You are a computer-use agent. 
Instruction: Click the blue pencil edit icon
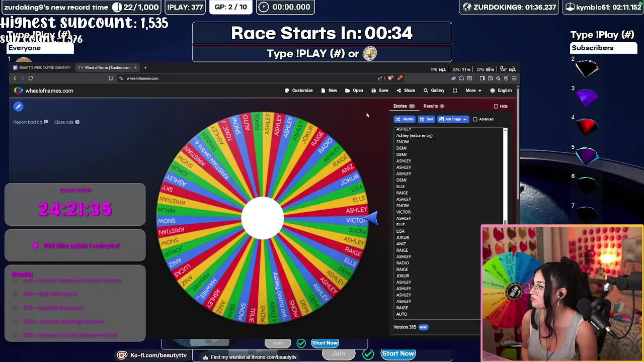pyautogui.click(x=18, y=107)
